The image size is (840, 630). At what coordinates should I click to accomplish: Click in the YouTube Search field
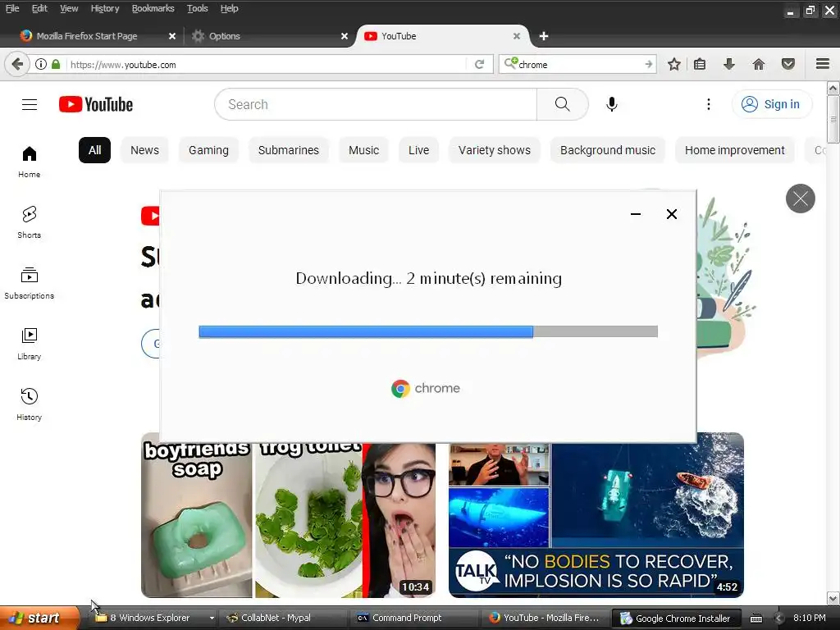click(376, 104)
